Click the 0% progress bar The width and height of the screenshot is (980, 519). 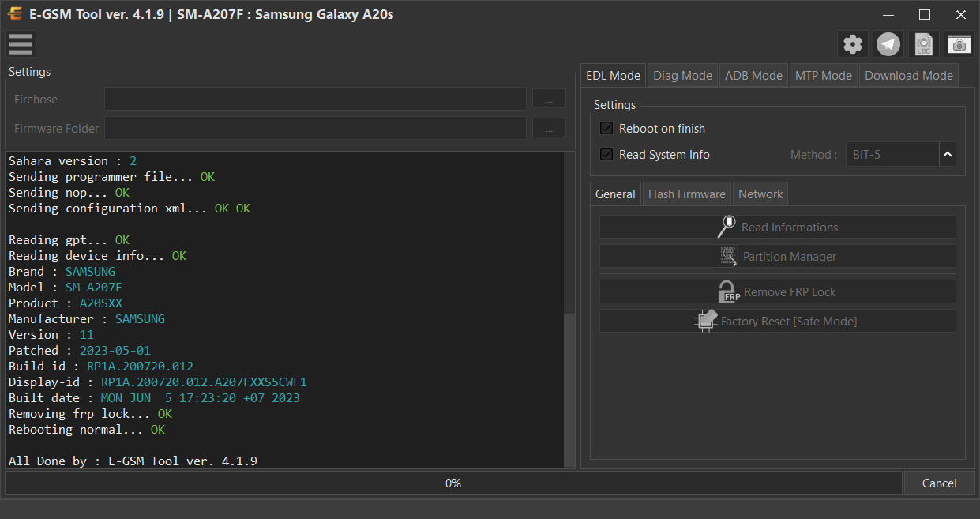click(453, 483)
